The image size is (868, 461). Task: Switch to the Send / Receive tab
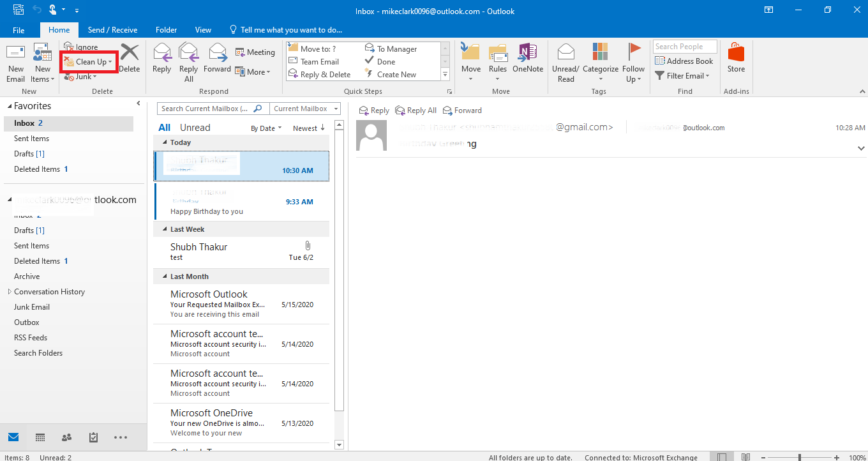click(113, 30)
